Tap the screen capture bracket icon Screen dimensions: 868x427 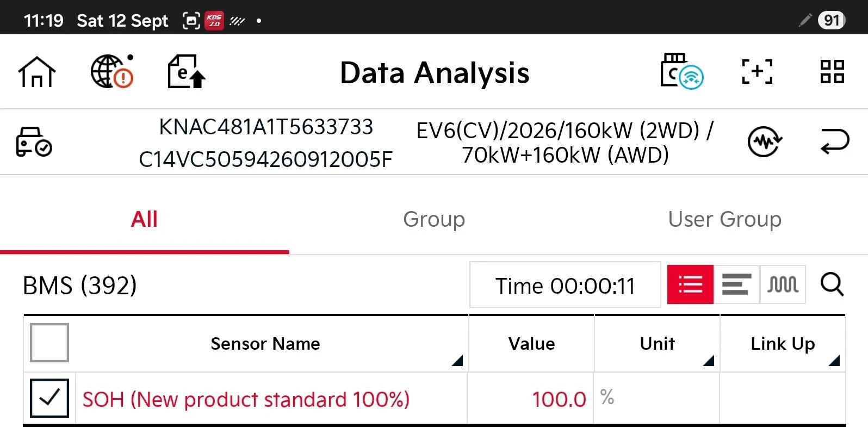tap(757, 72)
